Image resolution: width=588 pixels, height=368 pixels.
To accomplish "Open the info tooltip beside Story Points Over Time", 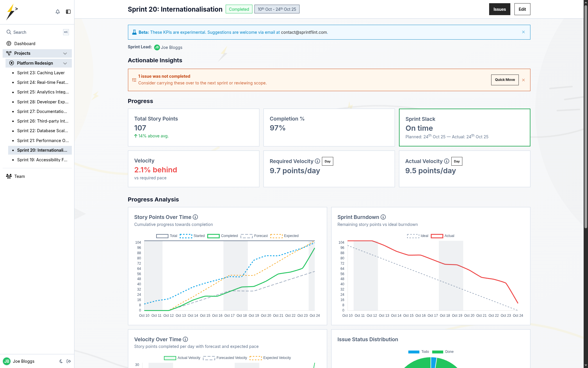I will point(195,217).
